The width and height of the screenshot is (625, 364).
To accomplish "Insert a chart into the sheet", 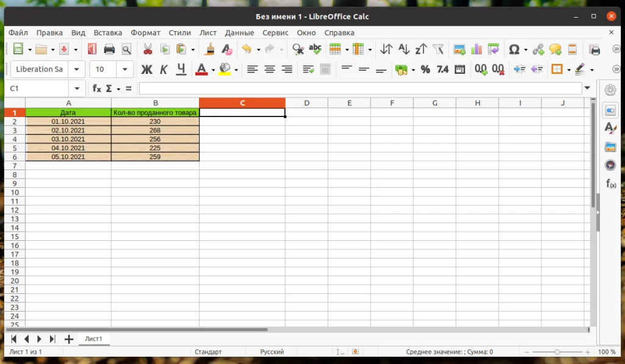I will click(477, 49).
